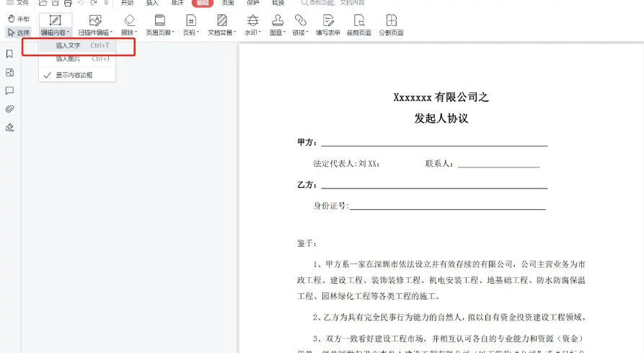Choose 插入图片 from the dropdown menu
Viewport: 644px width, 353px height.
[69, 59]
